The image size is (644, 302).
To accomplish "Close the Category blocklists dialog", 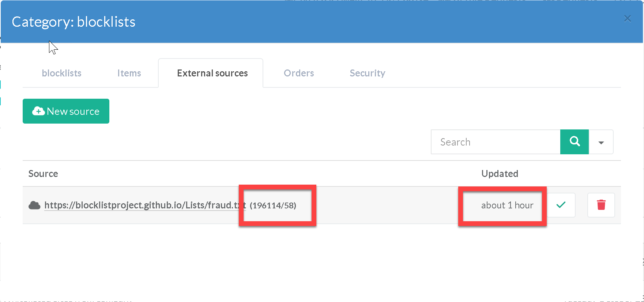I will click(x=627, y=19).
